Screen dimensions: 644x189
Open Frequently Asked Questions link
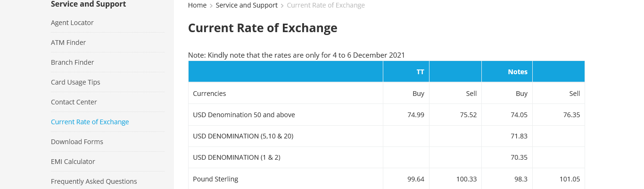click(94, 181)
